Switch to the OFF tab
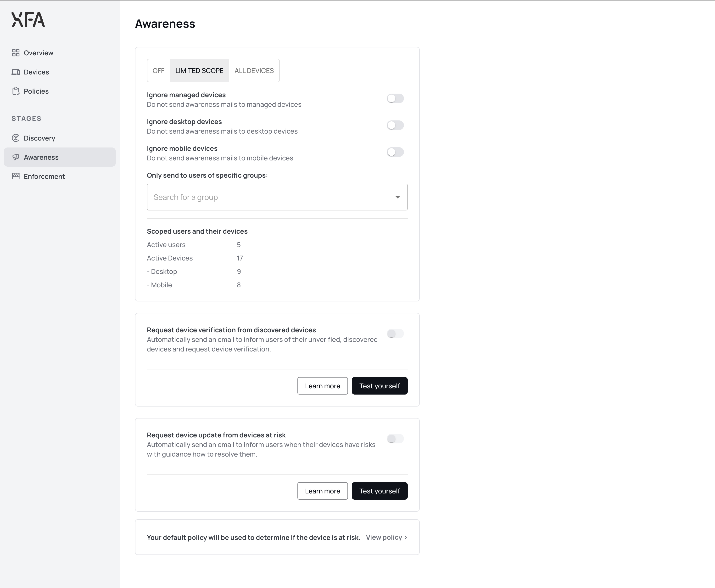This screenshot has height=588, width=715. pos(159,70)
